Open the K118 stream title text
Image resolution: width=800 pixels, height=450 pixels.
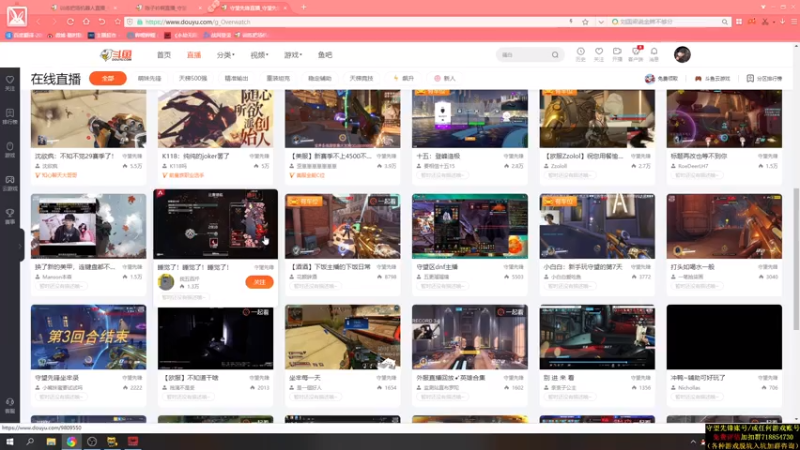click(x=195, y=156)
